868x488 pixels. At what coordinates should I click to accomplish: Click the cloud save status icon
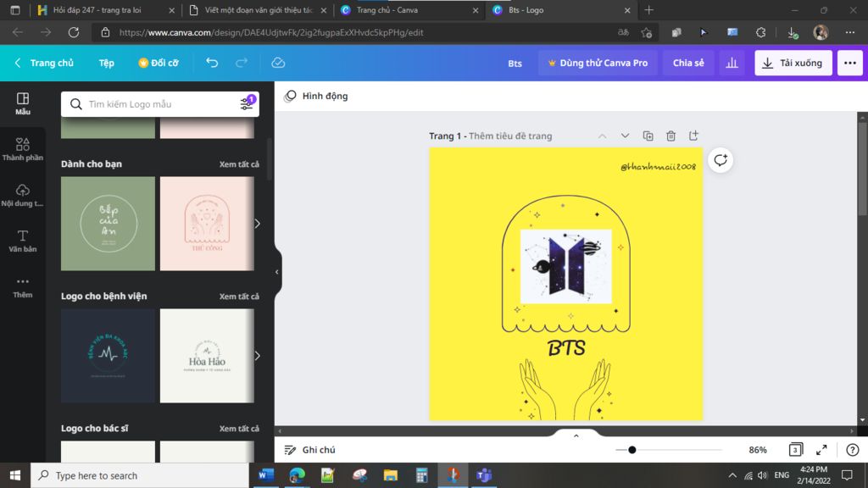click(278, 63)
